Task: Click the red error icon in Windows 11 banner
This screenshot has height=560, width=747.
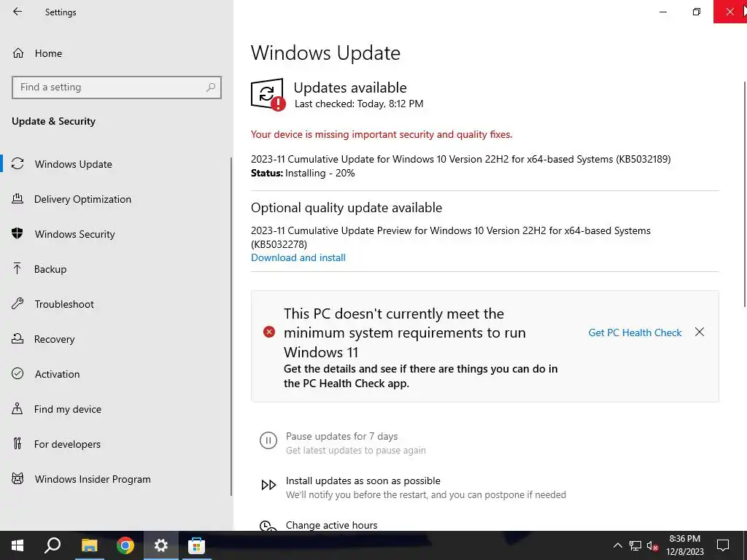Action: 269,332
